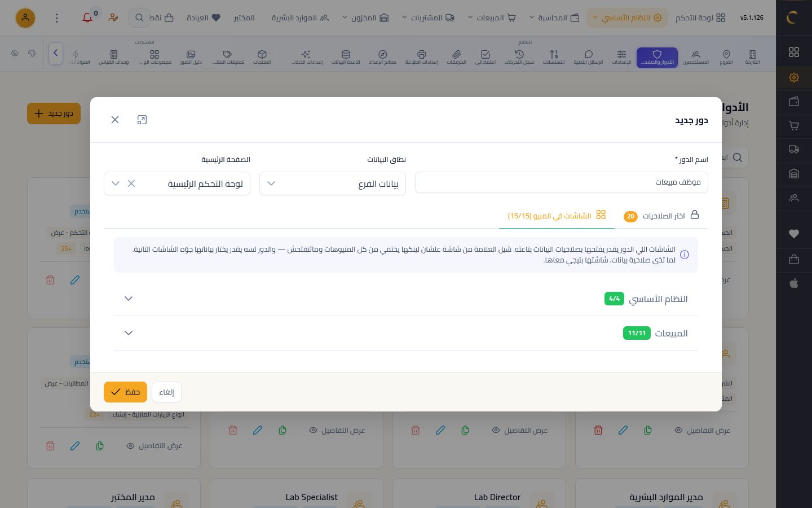Click the search magnifier in the top bar
The height and width of the screenshot is (508, 812).
click(139, 17)
